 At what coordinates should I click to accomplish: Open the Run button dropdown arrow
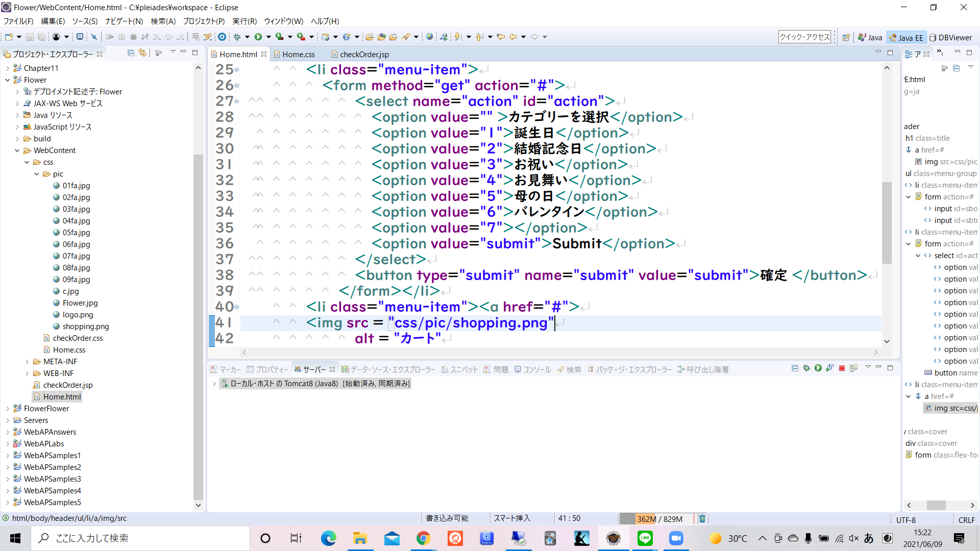(x=269, y=37)
